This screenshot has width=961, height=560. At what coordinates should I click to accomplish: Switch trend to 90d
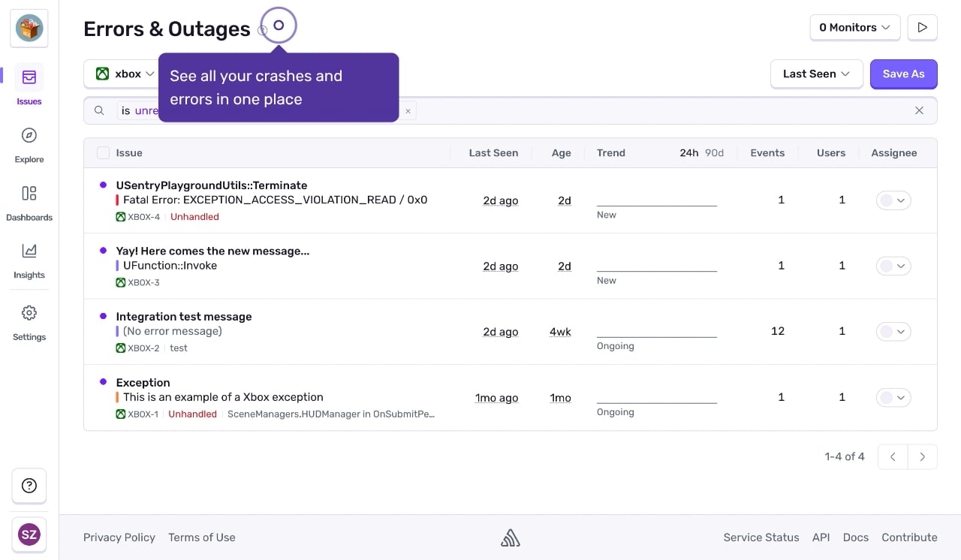click(x=714, y=153)
